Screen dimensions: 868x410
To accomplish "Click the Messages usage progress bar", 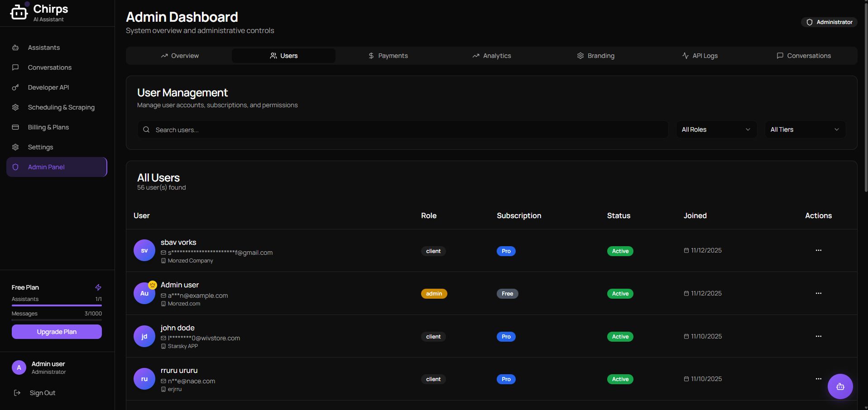I will coord(57,320).
